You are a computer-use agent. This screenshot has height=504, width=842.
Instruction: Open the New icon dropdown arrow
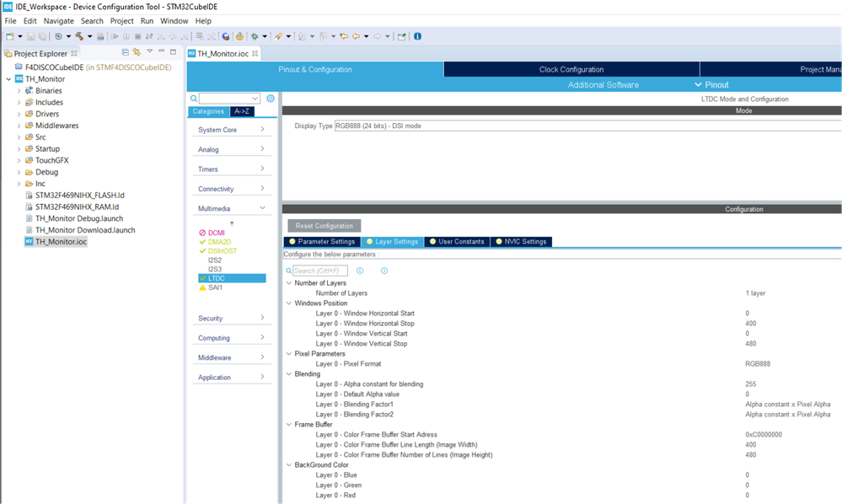(20, 36)
